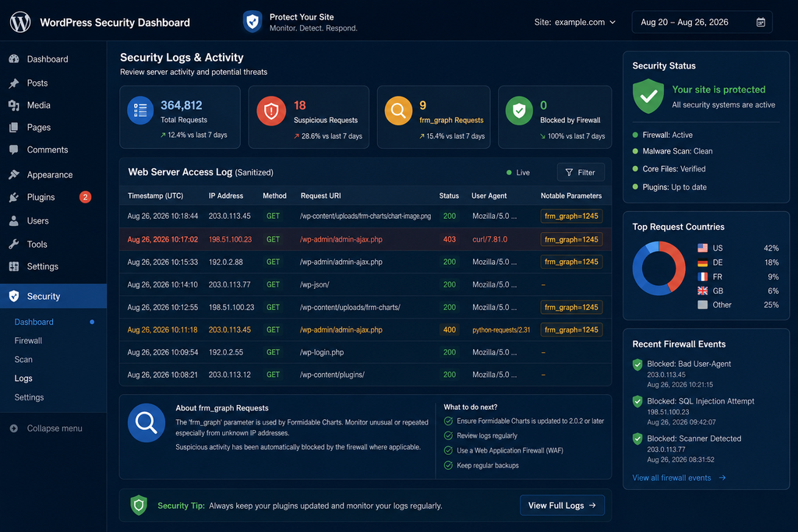798x532 pixels.
Task: Click the Pages icon in sidebar
Action: [14, 127]
